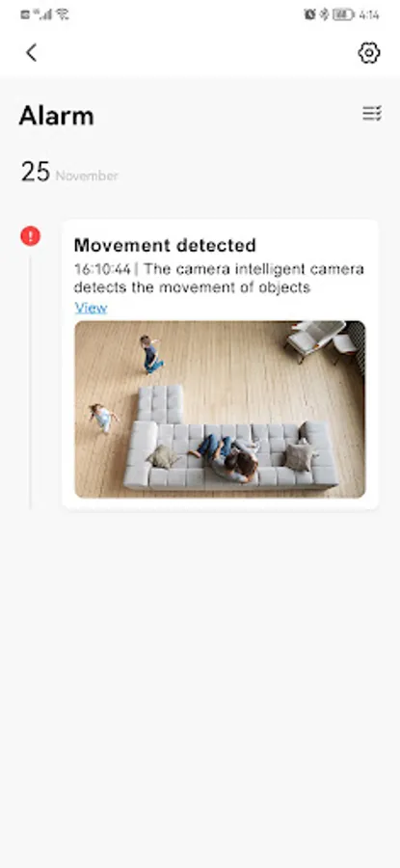Tap the battery indicator in status bar
Viewport: 400px width, 868px height.
coord(343,14)
